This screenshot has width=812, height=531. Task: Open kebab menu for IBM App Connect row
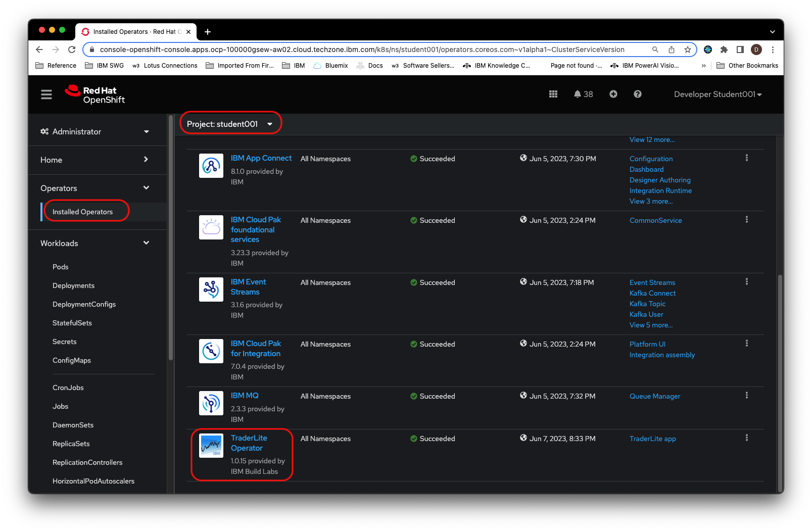coord(746,158)
